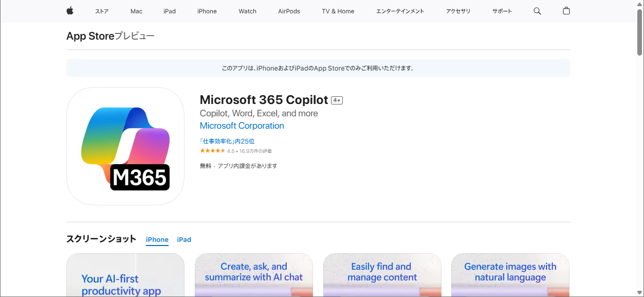Click the 無料 · アプリ内課金があります text
The width and height of the screenshot is (644, 297).
click(x=238, y=166)
